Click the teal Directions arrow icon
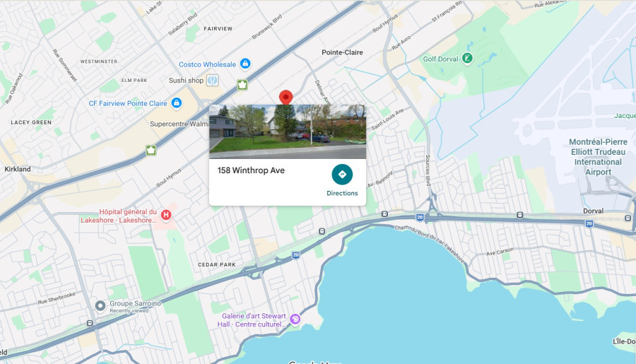Image resolution: width=636 pixels, height=364 pixels. [342, 175]
